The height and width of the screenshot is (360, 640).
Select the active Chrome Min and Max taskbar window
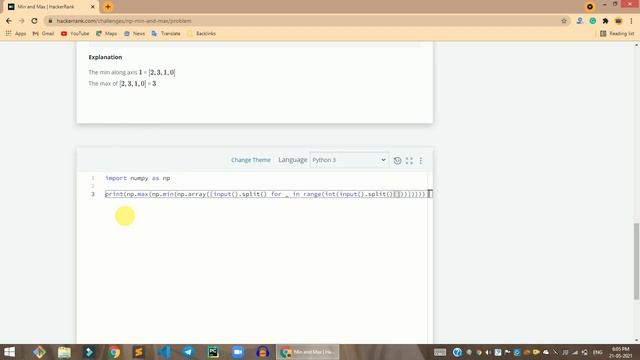308,352
